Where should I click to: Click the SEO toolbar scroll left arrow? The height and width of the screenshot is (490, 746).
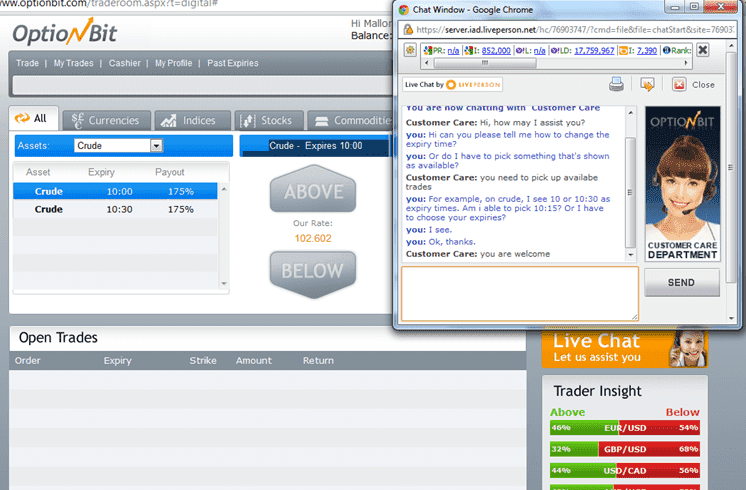pos(427,63)
